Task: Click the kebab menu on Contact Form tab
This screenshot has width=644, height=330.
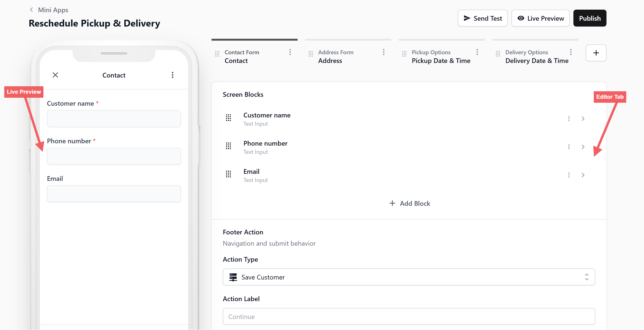Action: (x=290, y=52)
